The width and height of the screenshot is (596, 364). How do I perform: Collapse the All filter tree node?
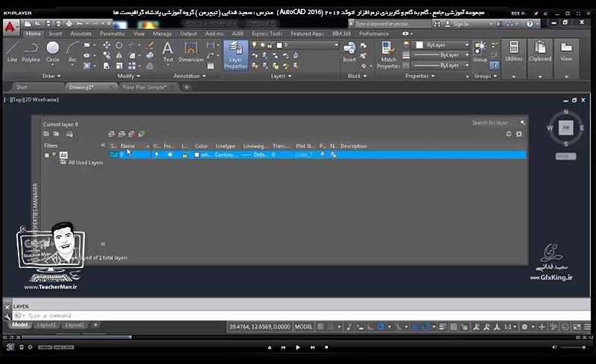pyautogui.click(x=47, y=155)
